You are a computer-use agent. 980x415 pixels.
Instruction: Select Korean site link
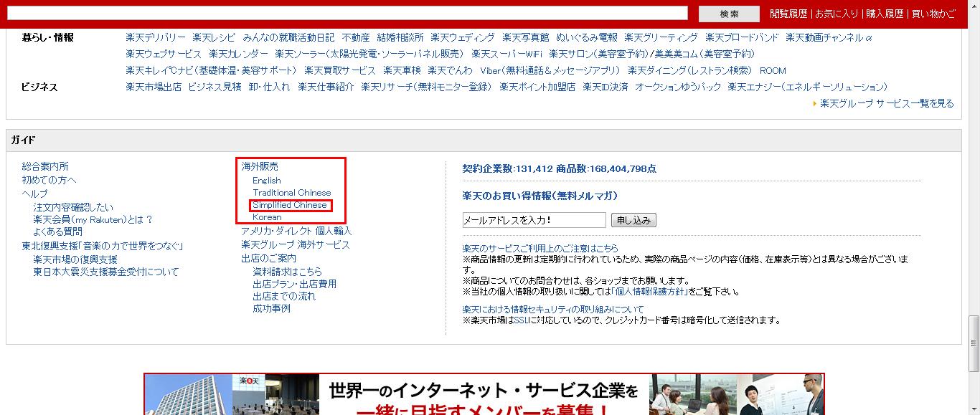[x=267, y=216]
